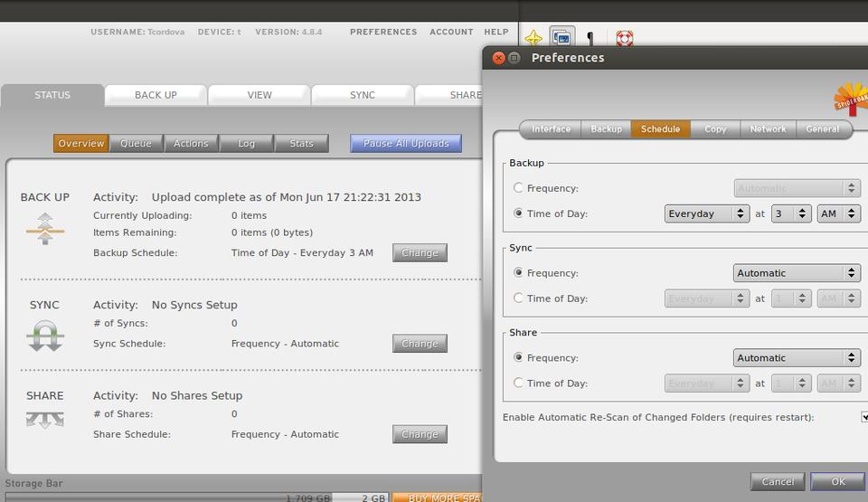Screen dimensions: 868x502
Task: Click the disabled Backup Frequency Automatic dropdown
Action: 797,188
